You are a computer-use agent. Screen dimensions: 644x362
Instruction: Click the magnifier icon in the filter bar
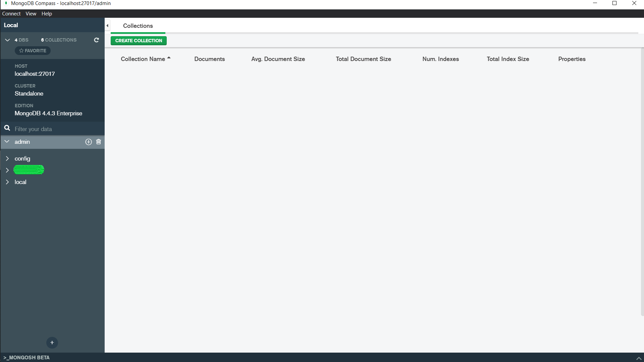7,128
